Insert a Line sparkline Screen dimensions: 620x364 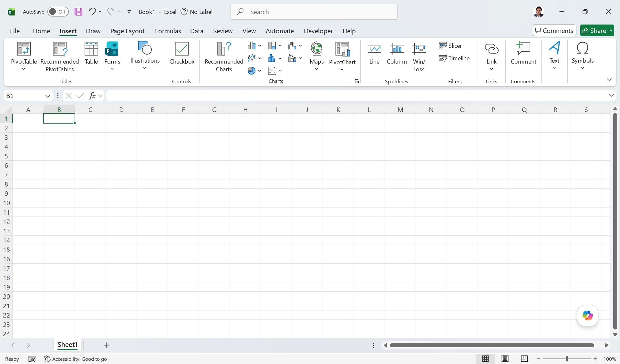click(374, 53)
